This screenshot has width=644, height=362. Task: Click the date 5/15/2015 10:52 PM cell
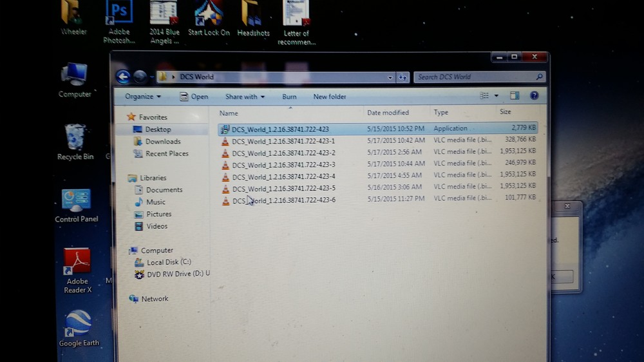point(395,129)
